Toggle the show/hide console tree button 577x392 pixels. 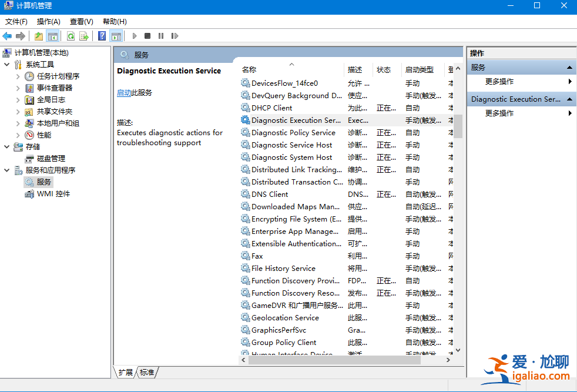point(53,36)
